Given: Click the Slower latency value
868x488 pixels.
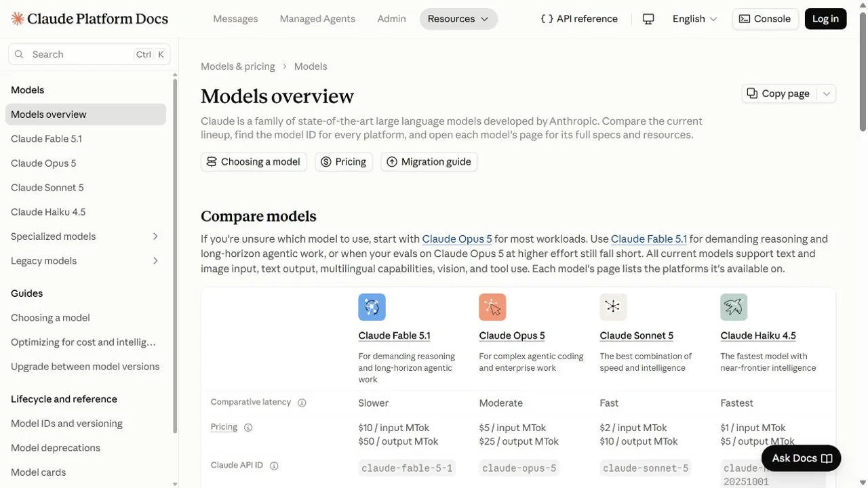Looking at the screenshot, I should click(x=374, y=403).
